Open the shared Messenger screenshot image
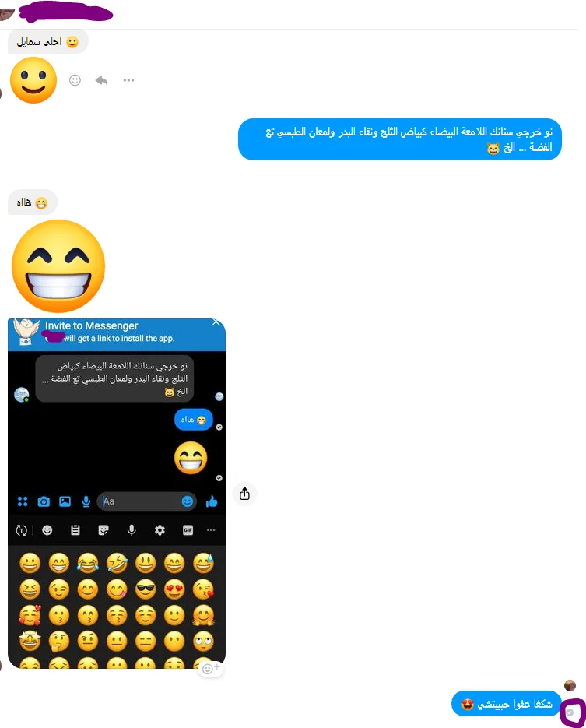 click(117, 494)
